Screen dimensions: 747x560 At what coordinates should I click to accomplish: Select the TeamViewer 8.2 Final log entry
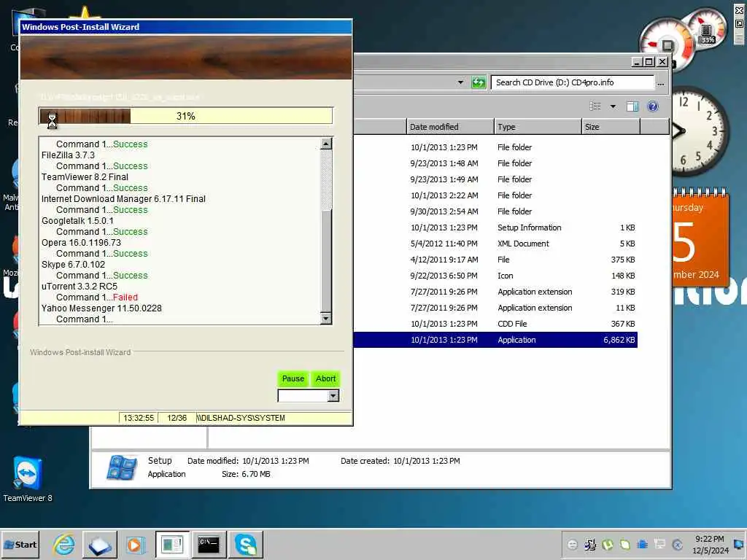[x=85, y=177]
